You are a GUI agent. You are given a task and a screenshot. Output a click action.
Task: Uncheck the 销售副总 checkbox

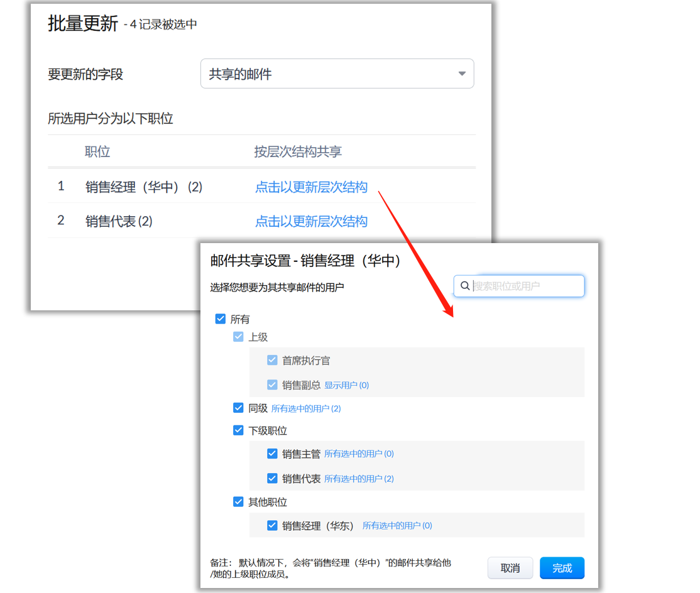(272, 384)
